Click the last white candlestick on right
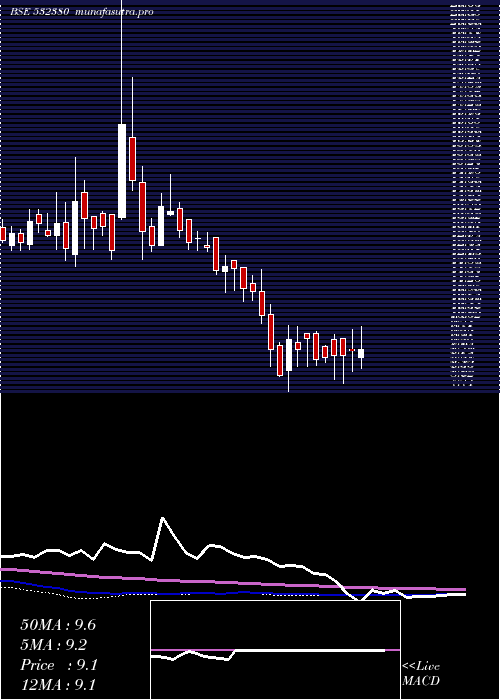This screenshot has width=500, height=700. coord(361,353)
